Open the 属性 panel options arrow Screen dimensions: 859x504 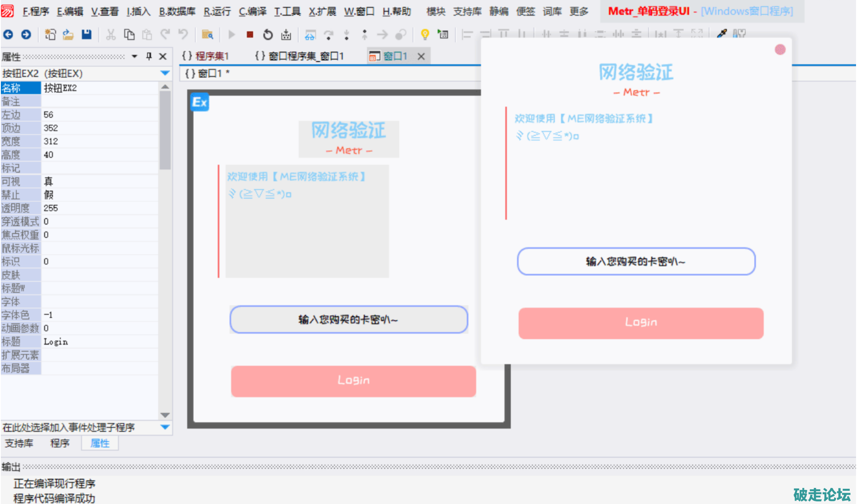coord(135,56)
